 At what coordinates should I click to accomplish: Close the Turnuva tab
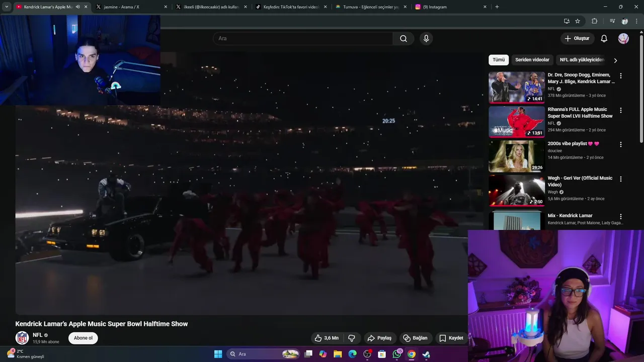(x=405, y=7)
